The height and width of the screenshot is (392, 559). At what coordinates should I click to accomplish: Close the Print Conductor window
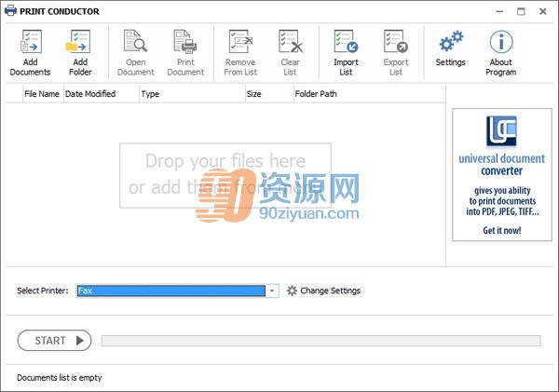(543, 11)
